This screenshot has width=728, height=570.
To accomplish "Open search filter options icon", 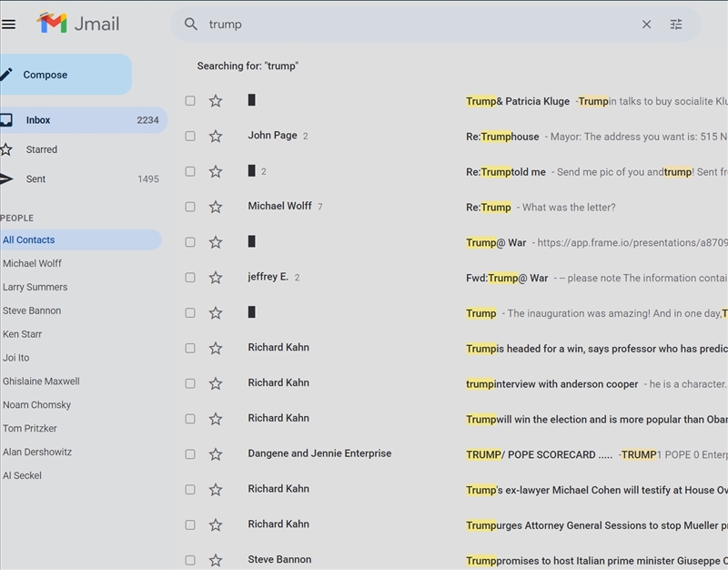I will coord(676,25).
